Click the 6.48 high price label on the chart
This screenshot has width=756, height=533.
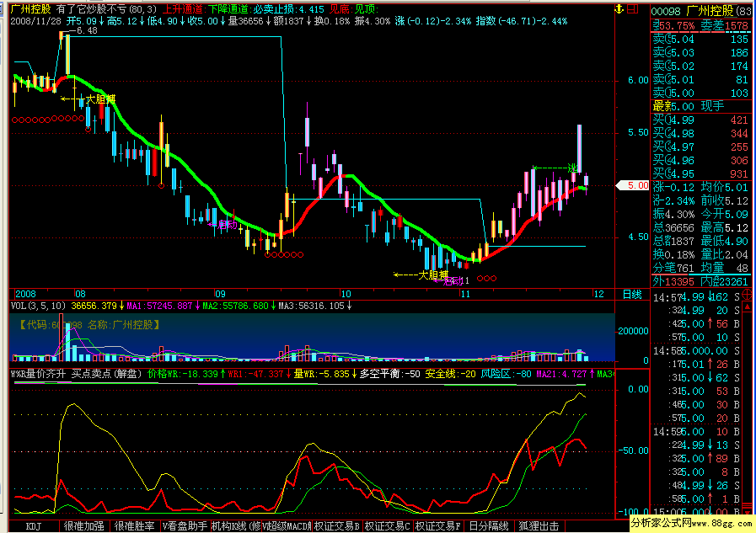click(87, 31)
